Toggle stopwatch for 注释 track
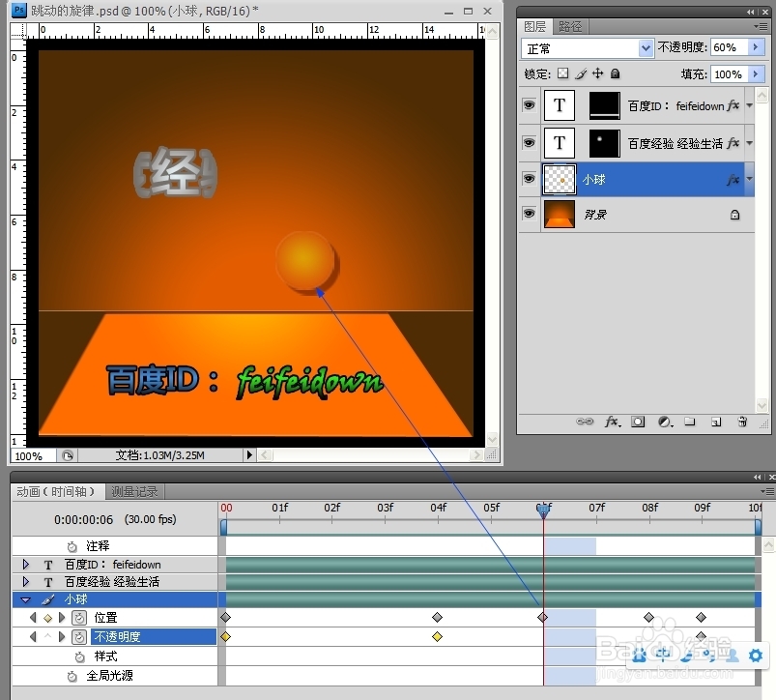 click(72, 546)
